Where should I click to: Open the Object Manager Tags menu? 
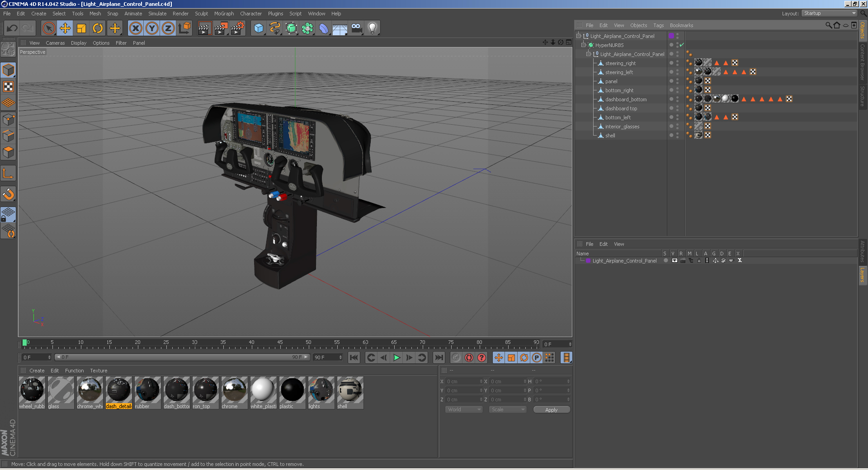[x=658, y=25]
